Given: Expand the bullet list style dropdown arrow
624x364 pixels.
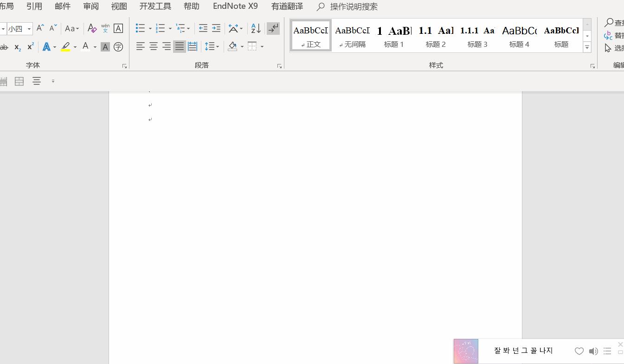Looking at the screenshot, I should click(150, 29).
